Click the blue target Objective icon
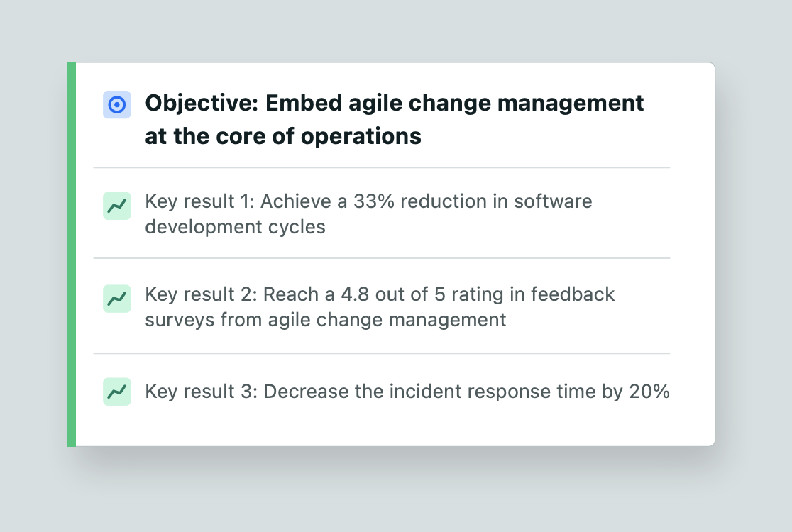 pyautogui.click(x=116, y=104)
